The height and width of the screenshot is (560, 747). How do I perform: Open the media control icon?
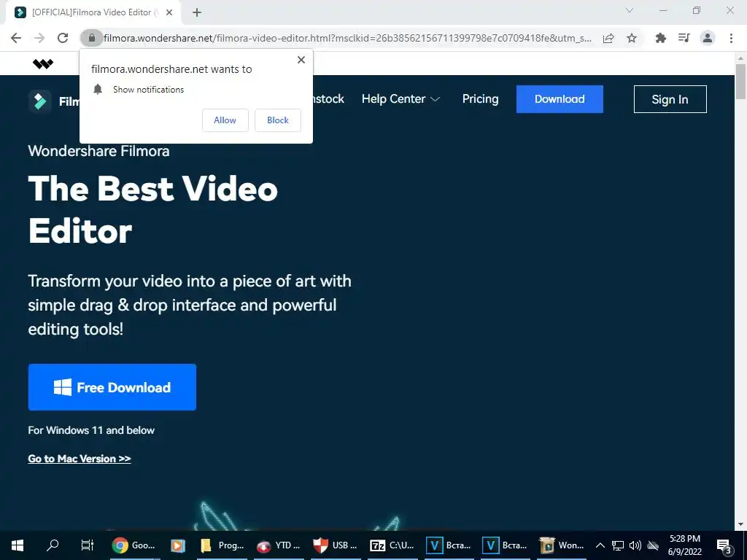(684, 38)
